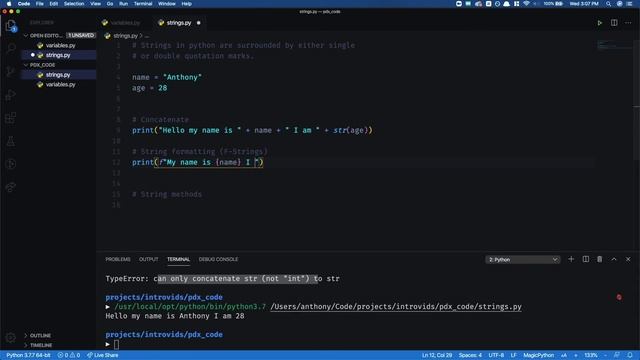Open editor More Actions ellipsis
640x360 pixels.
[x=628, y=23]
